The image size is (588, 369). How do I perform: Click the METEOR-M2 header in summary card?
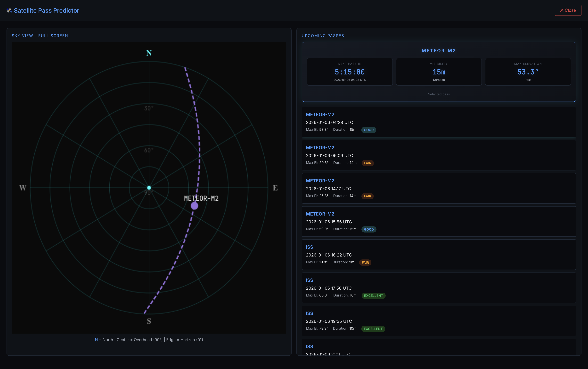[439, 51]
